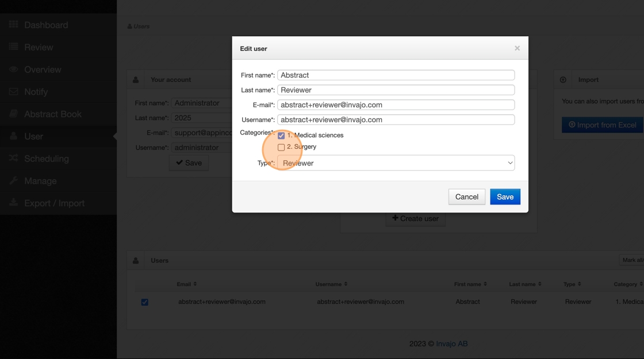Open Abstract Book in sidebar

pyautogui.click(x=58, y=114)
